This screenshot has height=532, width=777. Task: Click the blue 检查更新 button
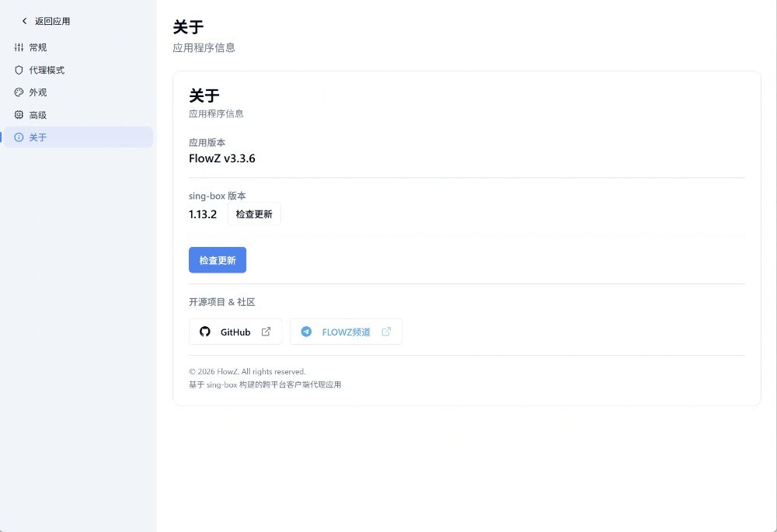click(218, 260)
